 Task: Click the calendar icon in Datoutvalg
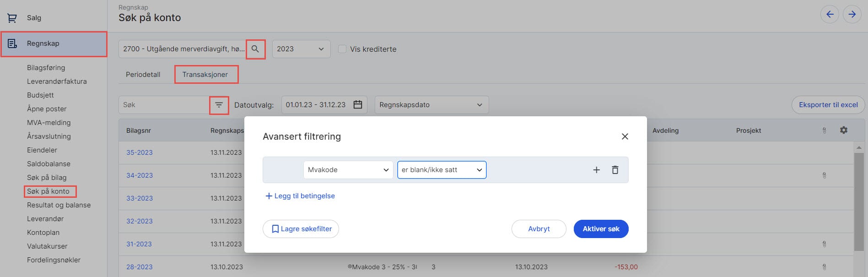coord(358,105)
